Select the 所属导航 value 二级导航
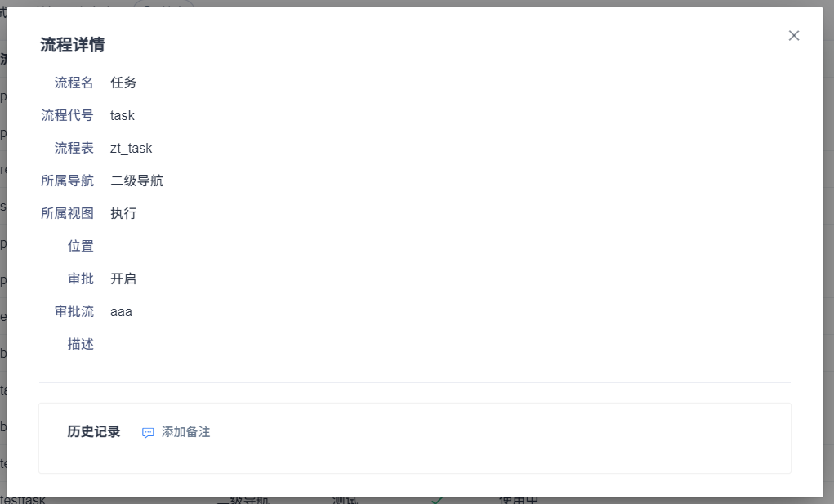This screenshot has width=834, height=504. [136, 181]
